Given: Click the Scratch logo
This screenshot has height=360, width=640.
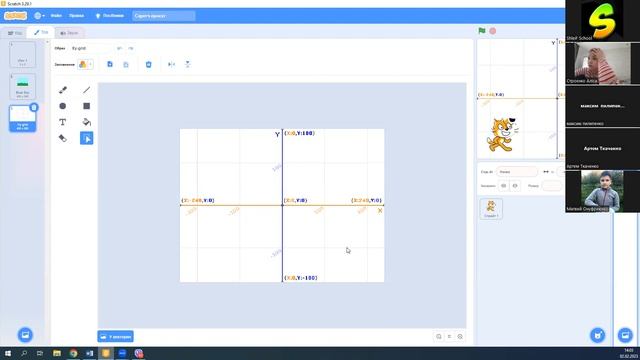Looking at the screenshot, I should (x=16, y=16).
